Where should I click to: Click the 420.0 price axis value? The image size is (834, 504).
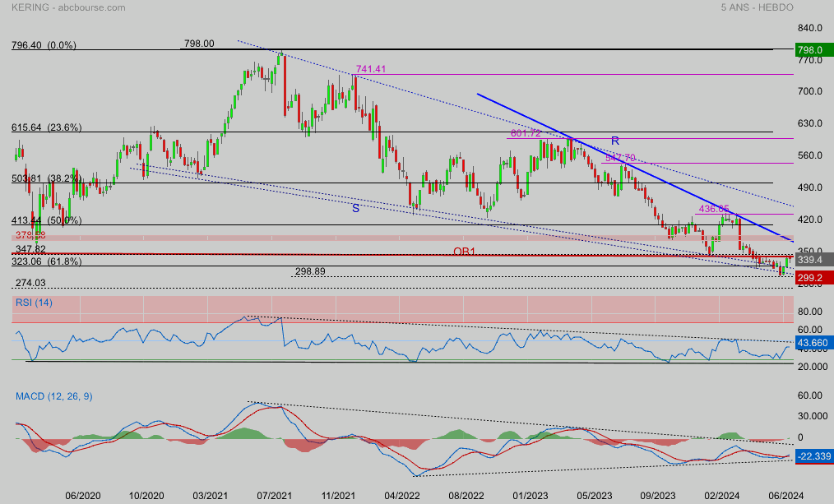[x=810, y=220]
